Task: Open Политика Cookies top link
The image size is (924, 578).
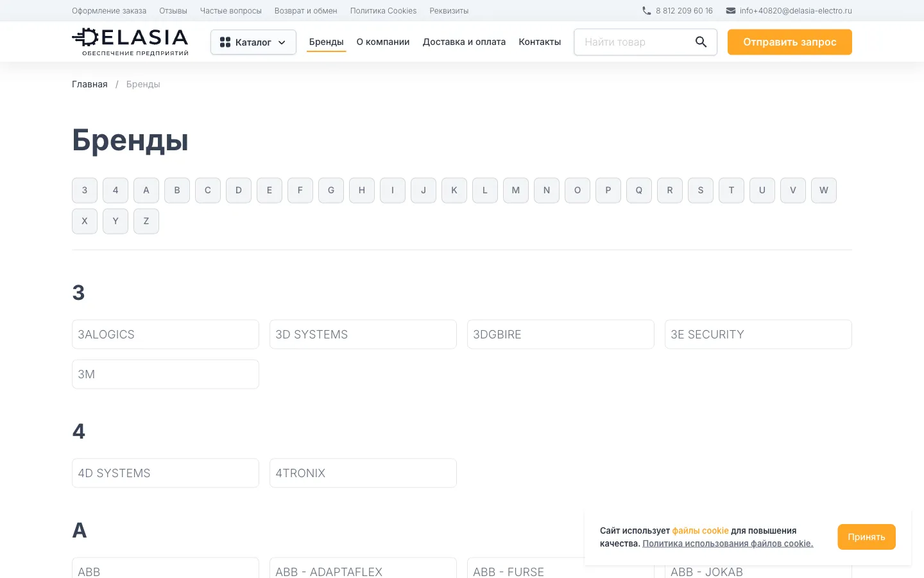Action: (x=383, y=11)
